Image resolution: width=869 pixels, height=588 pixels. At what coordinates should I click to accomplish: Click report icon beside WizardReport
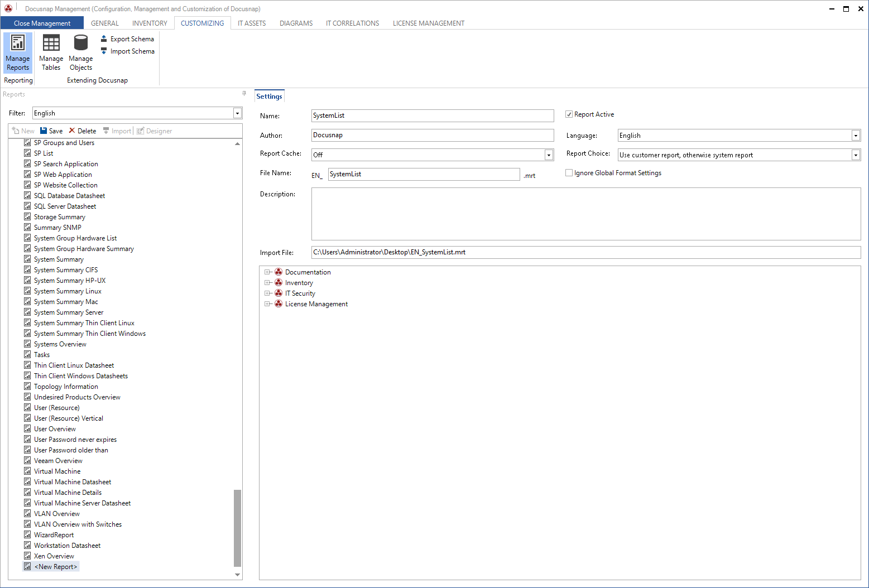click(x=27, y=534)
